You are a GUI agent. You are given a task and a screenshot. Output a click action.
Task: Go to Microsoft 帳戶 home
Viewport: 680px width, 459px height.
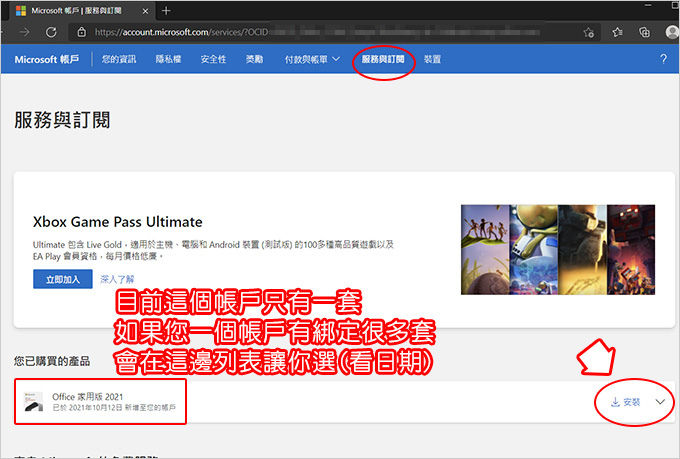47,59
